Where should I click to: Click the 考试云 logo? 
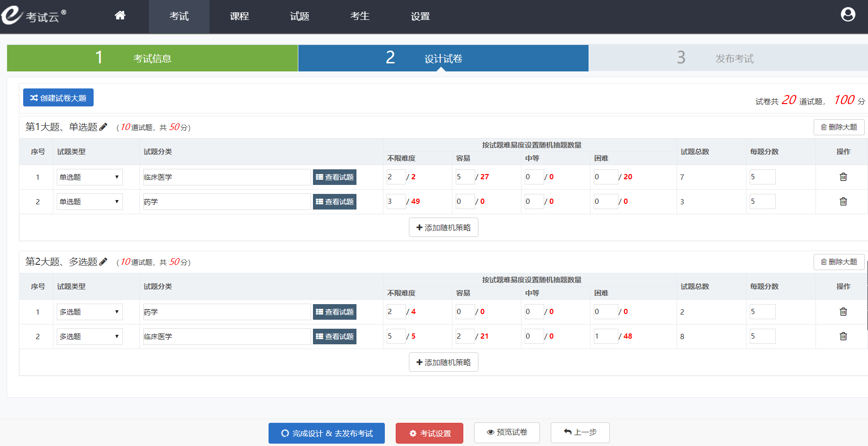pos(34,16)
